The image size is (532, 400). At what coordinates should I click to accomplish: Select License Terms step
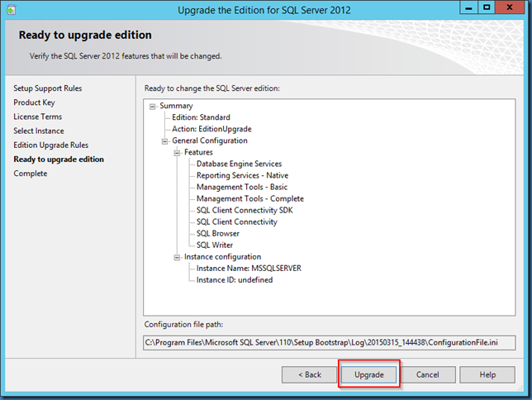38,117
